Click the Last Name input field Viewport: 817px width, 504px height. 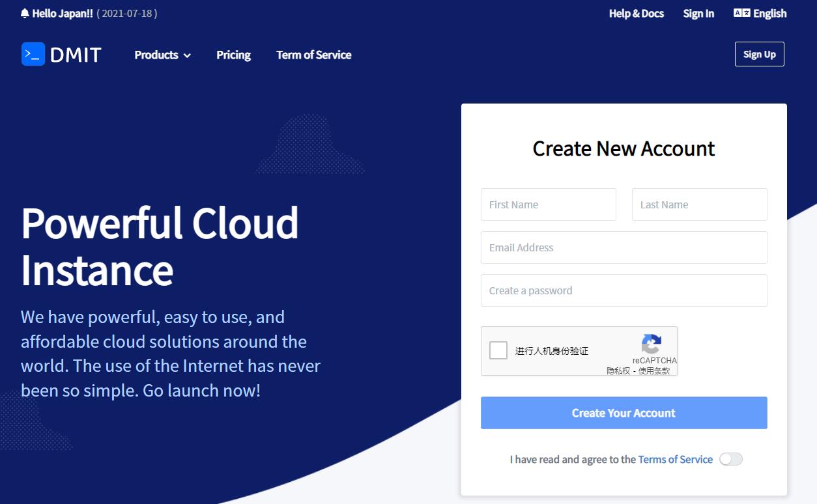[x=700, y=204]
